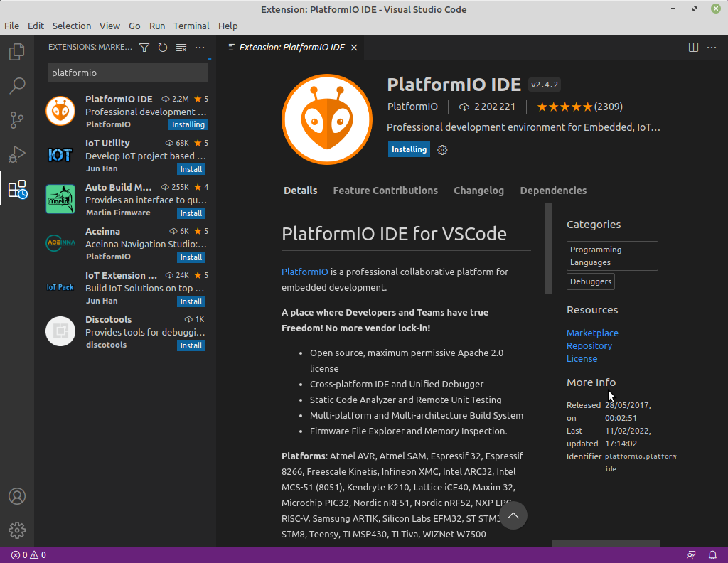This screenshot has height=563, width=728.
Task: Open the Run and Debug view
Action: 17,154
